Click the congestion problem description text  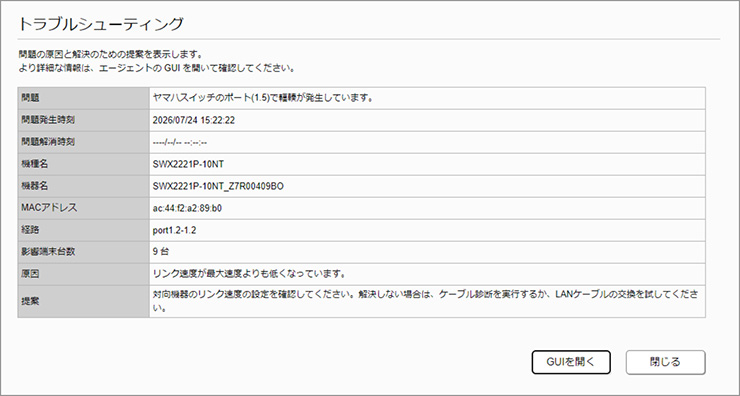coord(263,98)
